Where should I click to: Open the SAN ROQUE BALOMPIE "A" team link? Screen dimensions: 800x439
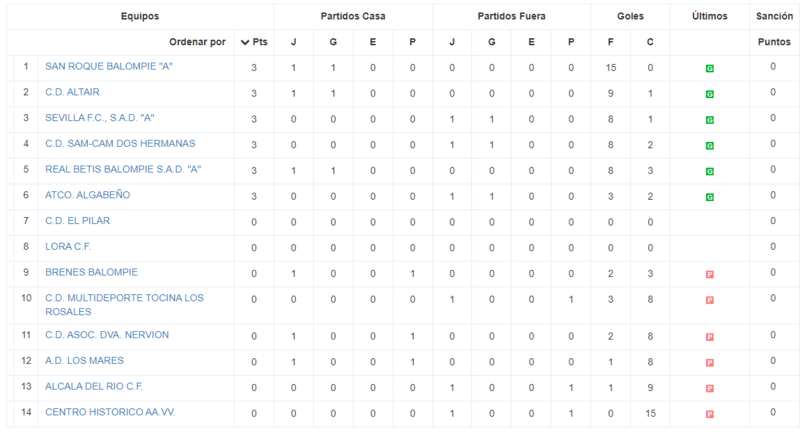109,66
